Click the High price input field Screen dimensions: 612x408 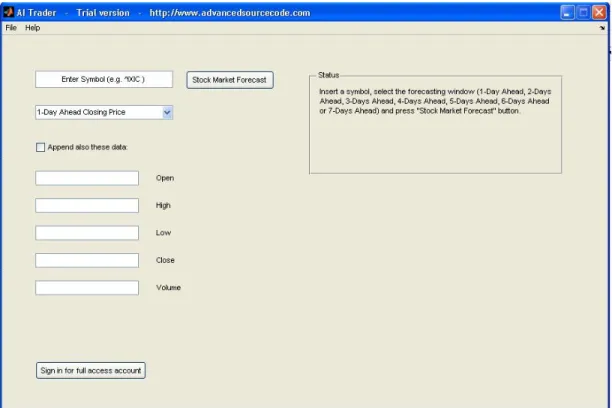tap(87, 205)
